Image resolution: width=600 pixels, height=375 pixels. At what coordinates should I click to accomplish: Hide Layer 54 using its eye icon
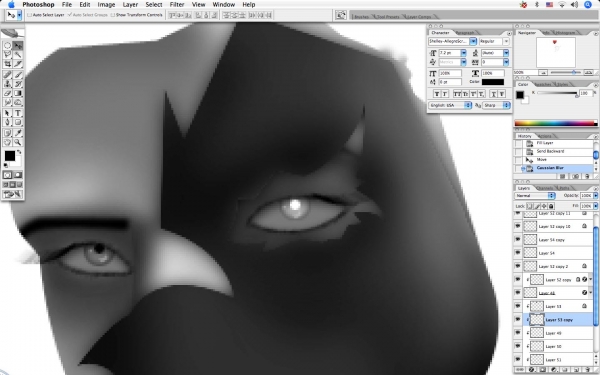coord(518,253)
